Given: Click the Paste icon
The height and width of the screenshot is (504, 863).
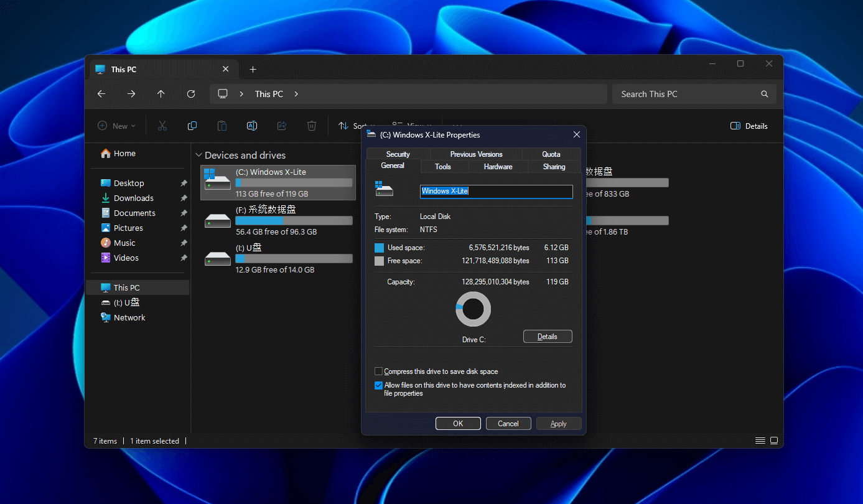Looking at the screenshot, I should coord(222,125).
